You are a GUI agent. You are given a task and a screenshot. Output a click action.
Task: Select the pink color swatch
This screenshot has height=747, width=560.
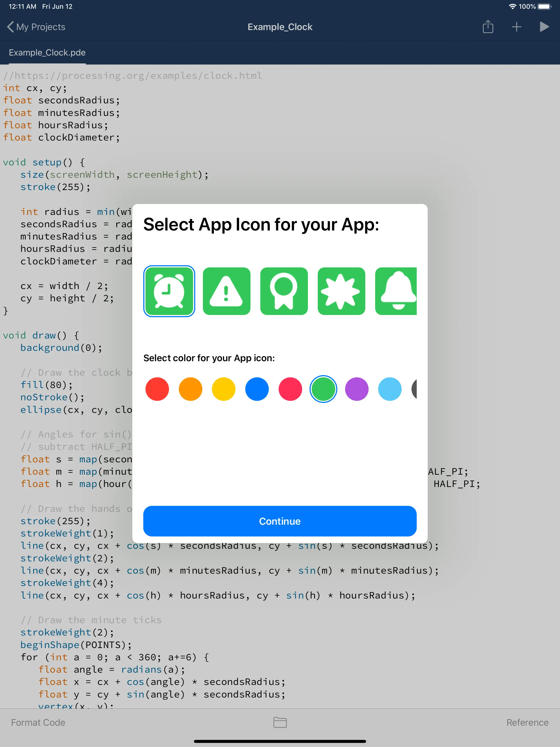pos(290,389)
